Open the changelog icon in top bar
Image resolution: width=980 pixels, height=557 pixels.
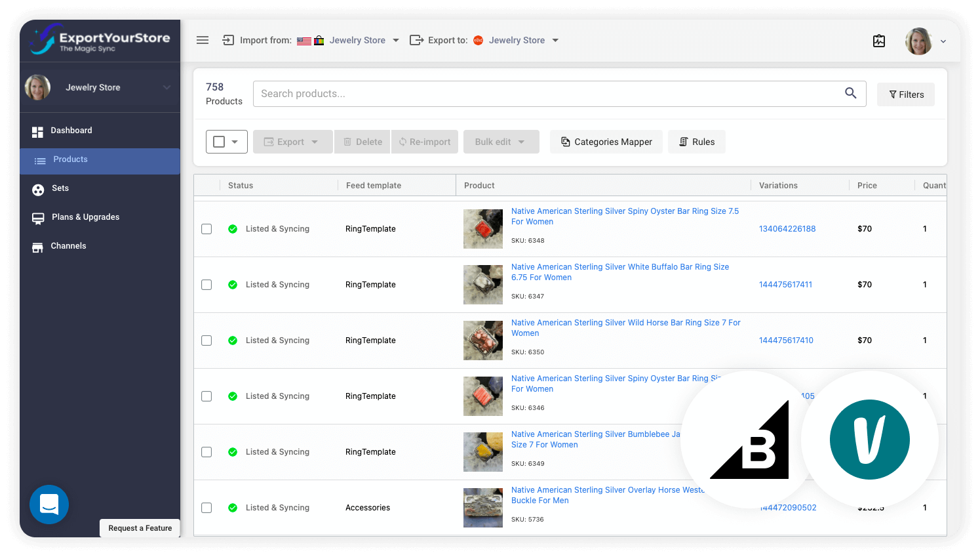[x=879, y=41]
